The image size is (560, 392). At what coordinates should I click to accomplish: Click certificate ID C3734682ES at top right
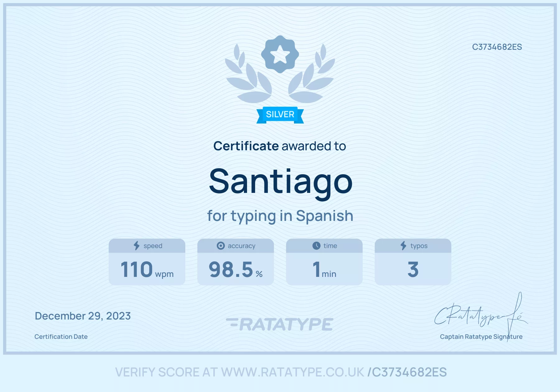click(497, 47)
